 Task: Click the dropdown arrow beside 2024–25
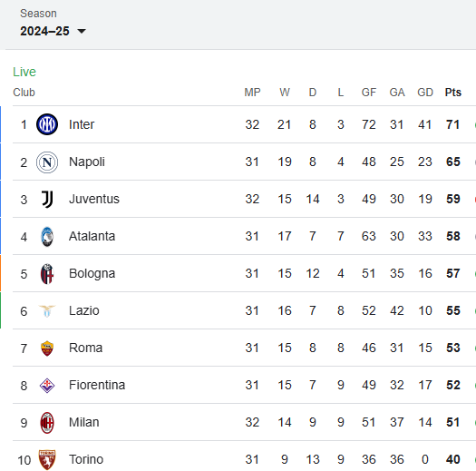(82, 31)
